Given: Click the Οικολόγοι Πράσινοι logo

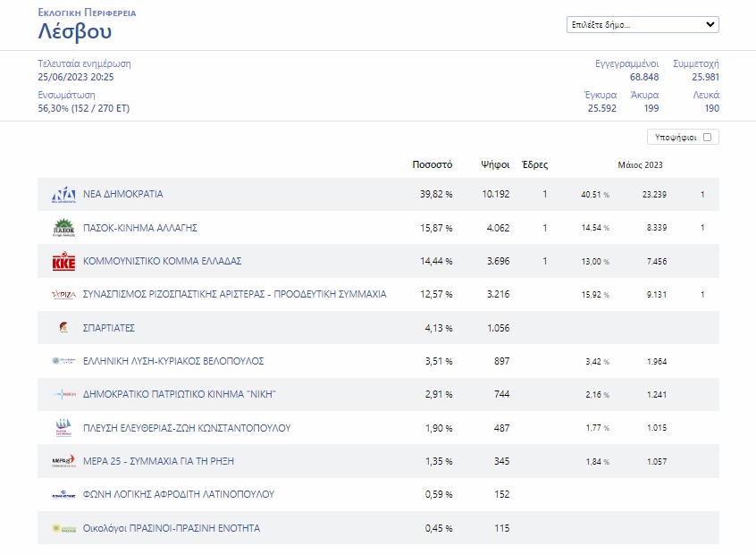Looking at the screenshot, I should 63,528.
